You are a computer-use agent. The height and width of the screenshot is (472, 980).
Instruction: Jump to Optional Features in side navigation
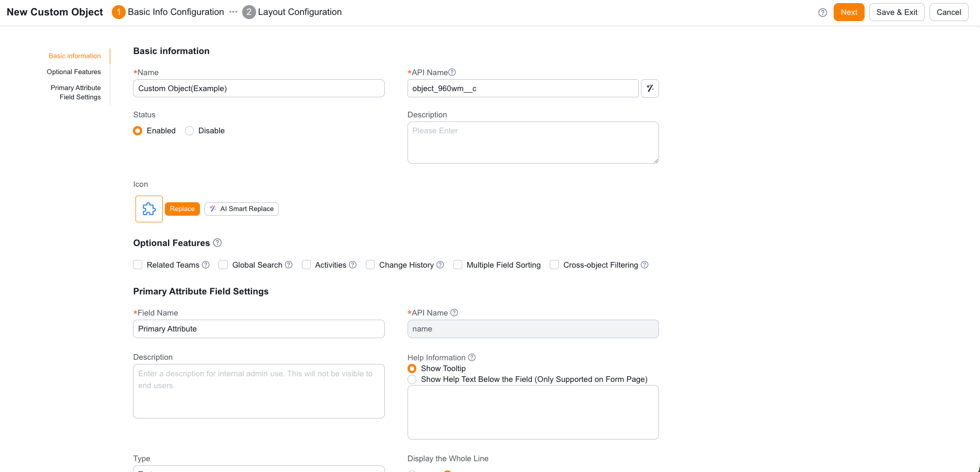[x=74, y=72]
